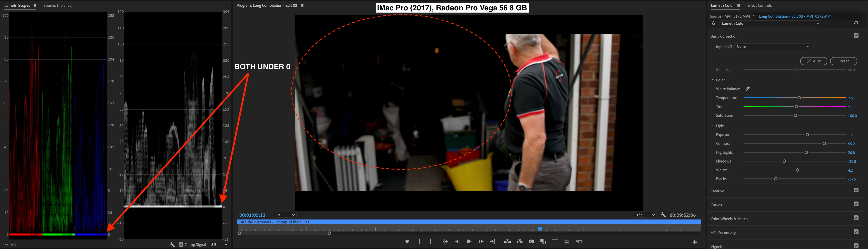Open the button editor plus icon
The width and height of the screenshot is (868, 249).
pyautogui.click(x=695, y=242)
